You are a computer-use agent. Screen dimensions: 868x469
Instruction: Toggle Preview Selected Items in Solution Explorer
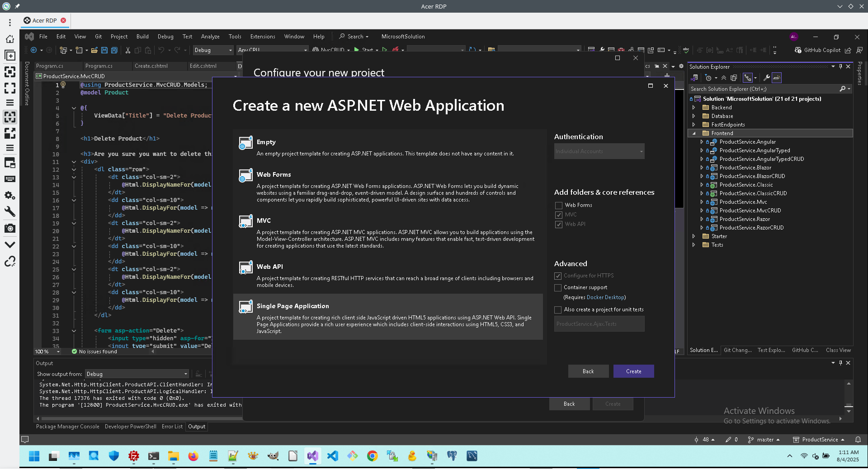(x=777, y=78)
